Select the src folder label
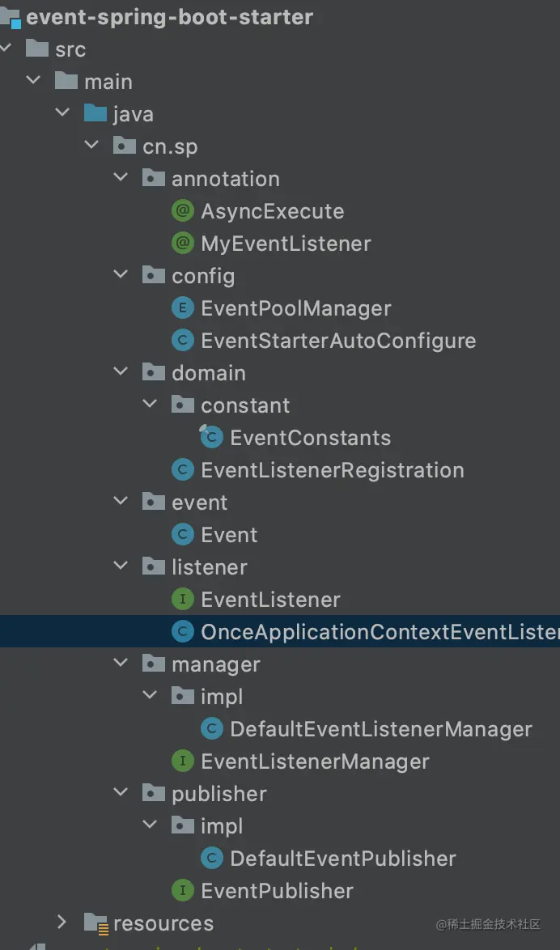 70,49
